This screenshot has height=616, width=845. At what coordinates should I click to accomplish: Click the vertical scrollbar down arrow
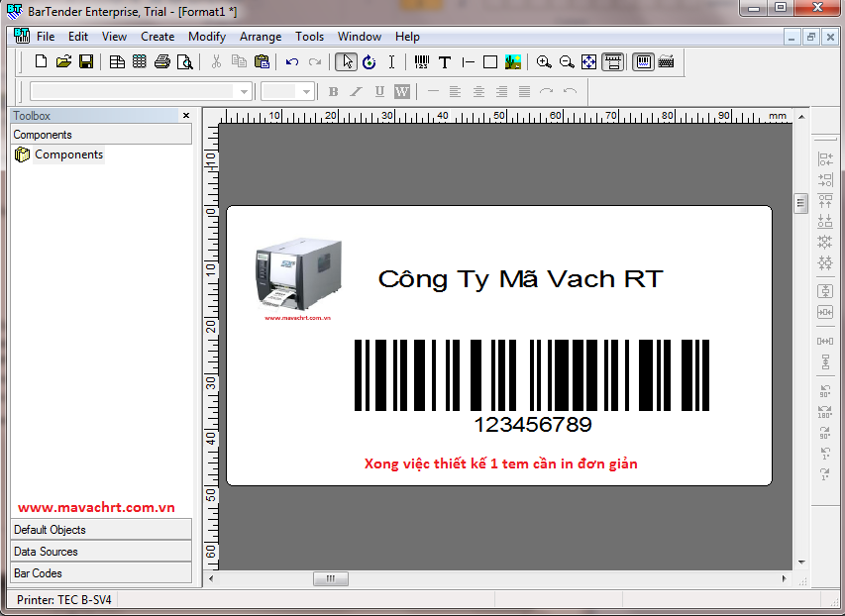click(x=801, y=563)
